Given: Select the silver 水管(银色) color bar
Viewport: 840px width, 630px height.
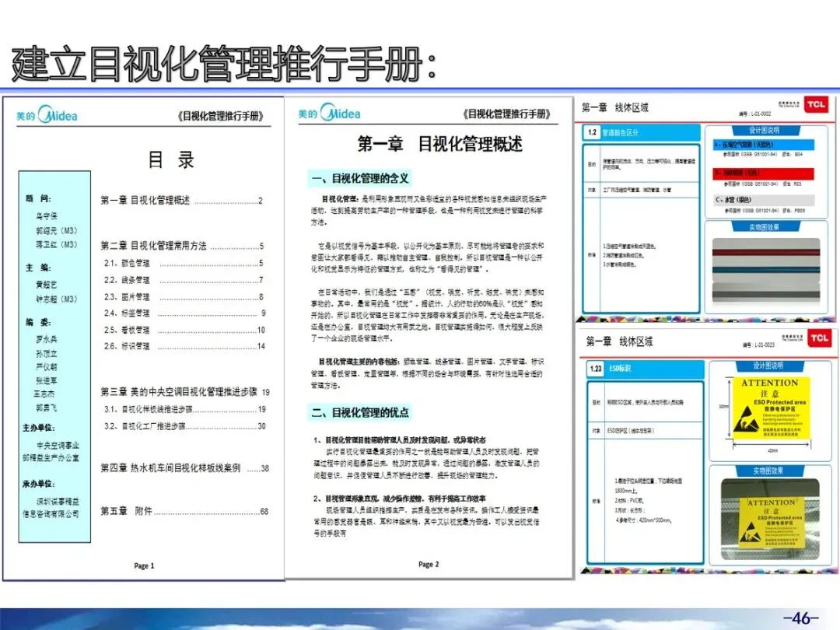Looking at the screenshot, I should pos(764,200).
